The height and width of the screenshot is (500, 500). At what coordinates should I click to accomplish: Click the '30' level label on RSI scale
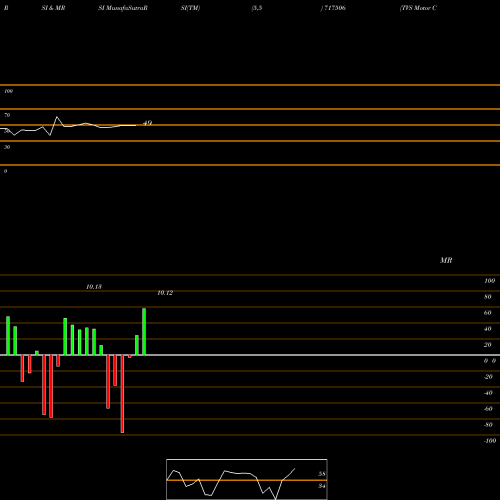(7, 147)
